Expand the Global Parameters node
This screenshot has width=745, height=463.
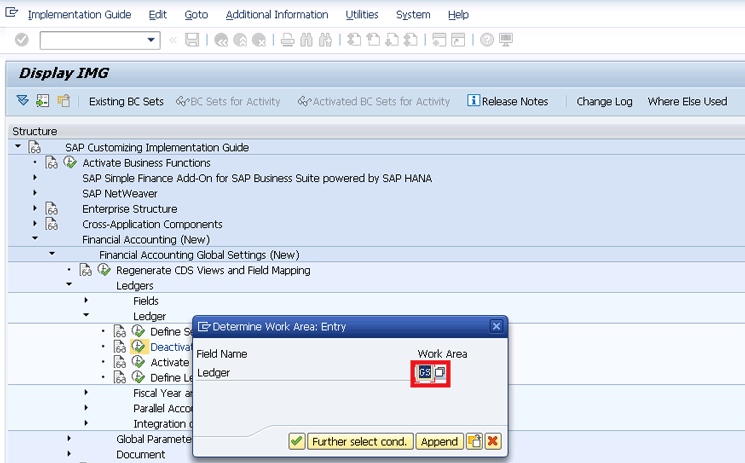click(69, 438)
